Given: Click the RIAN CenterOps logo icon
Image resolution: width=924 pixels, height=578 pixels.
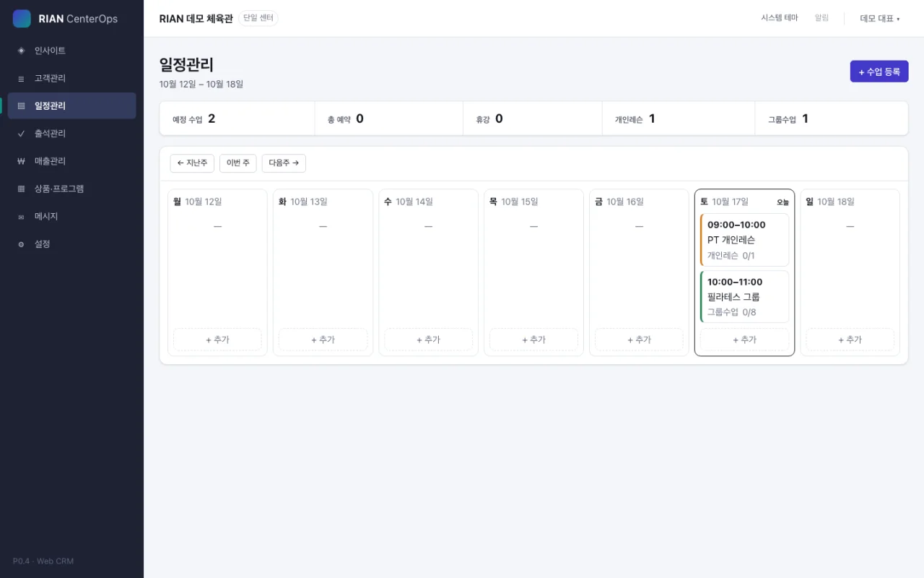Looking at the screenshot, I should [22, 19].
